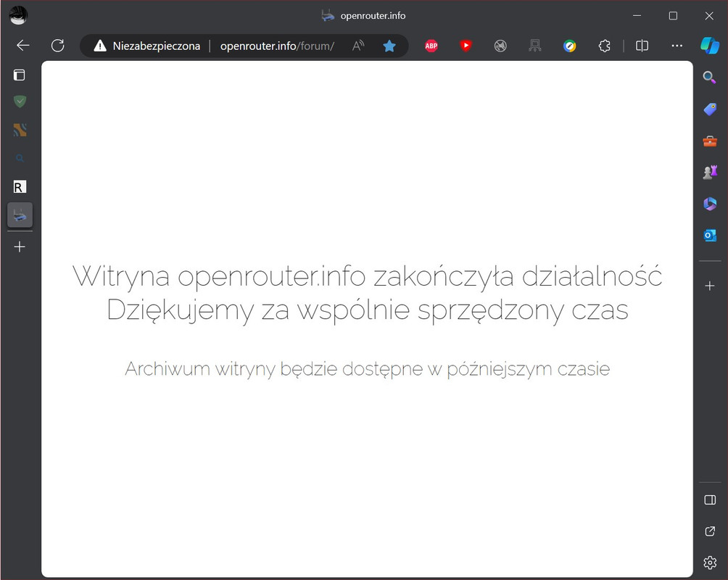Open the red YouTube shield extension
The height and width of the screenshot is (580, 728).
coord(466,46)
